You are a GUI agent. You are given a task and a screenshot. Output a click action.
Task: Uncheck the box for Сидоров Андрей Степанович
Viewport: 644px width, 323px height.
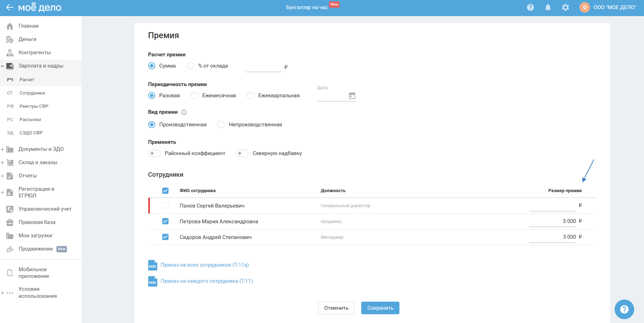click(165, 237)
